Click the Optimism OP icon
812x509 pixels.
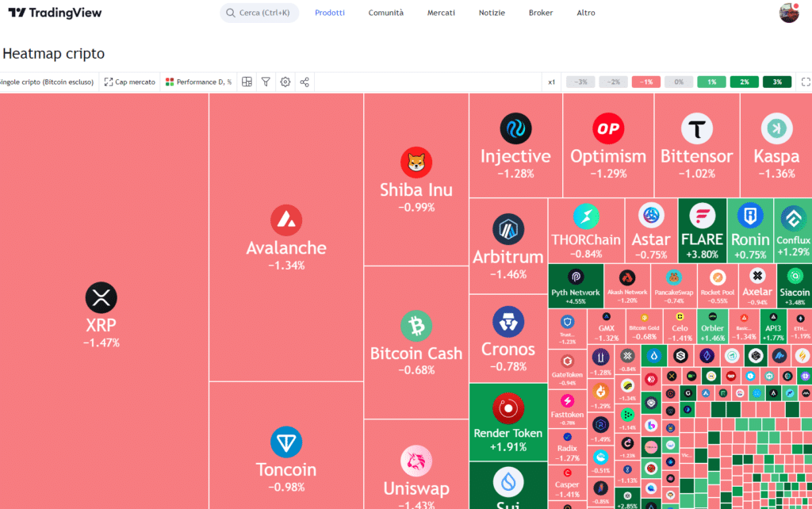tap(608, 128)
